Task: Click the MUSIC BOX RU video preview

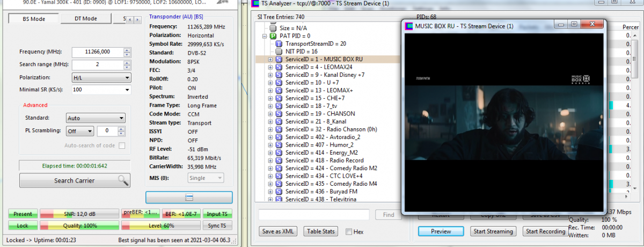Action: pos(504,122)
